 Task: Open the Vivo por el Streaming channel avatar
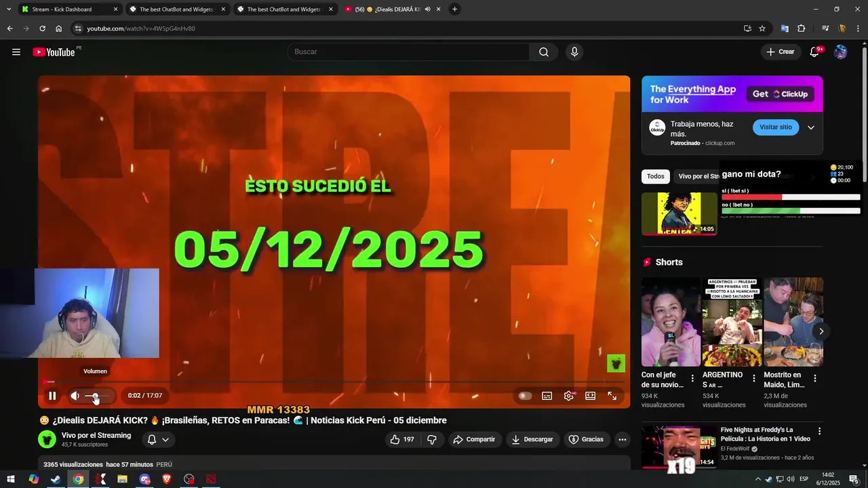point(47,439)
